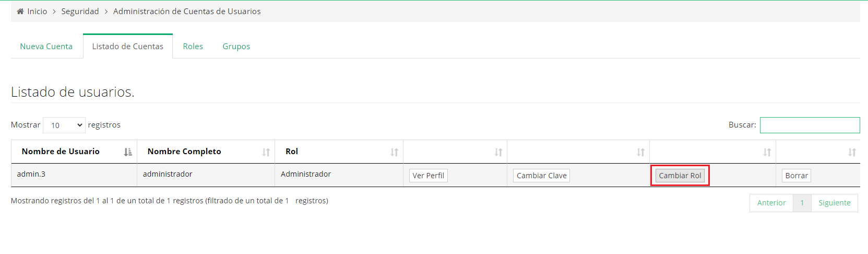Click the home icon beside Inicio
Image resolution: width=868 pixels, height=254 pixels.
(20, 11)
